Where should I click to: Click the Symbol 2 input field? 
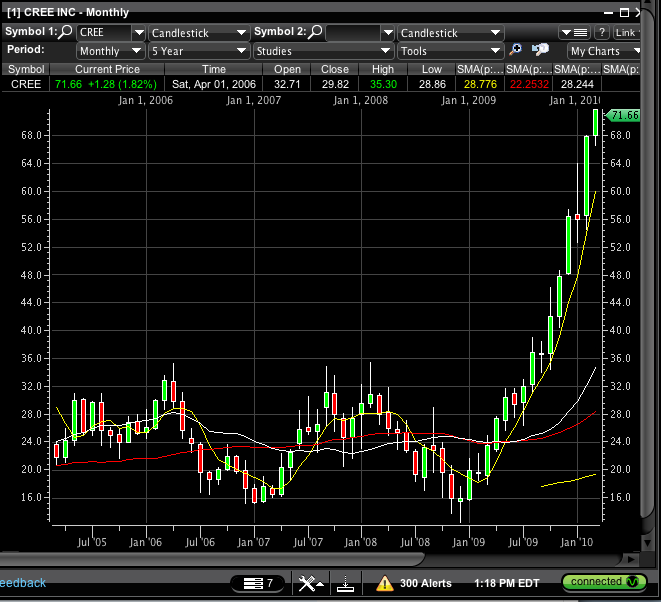tap(353, 33)
